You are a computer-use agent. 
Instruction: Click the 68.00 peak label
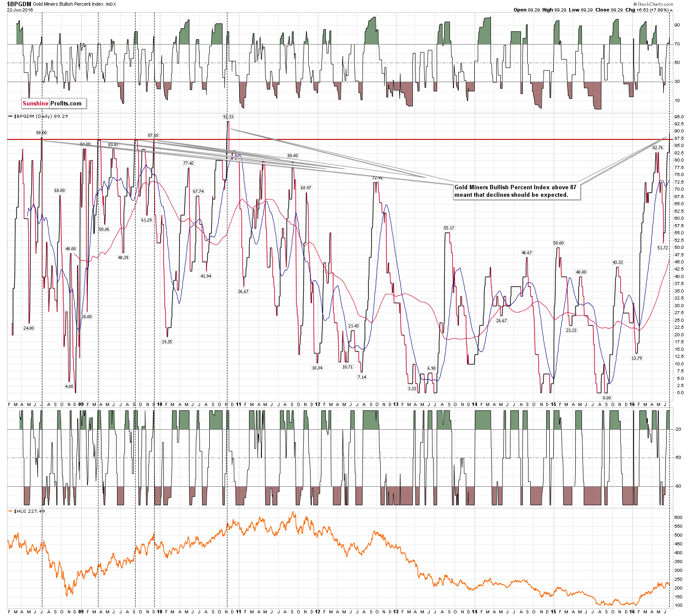pos(60,191)
